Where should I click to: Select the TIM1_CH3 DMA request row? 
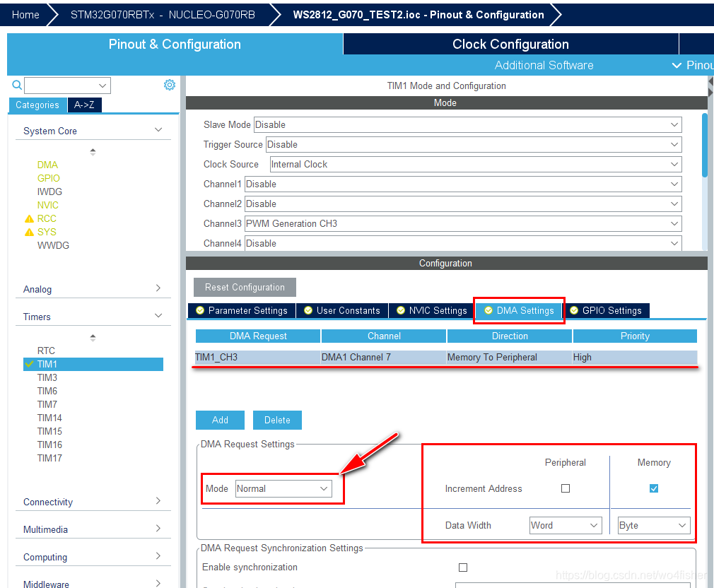click(x=446, y=358)
